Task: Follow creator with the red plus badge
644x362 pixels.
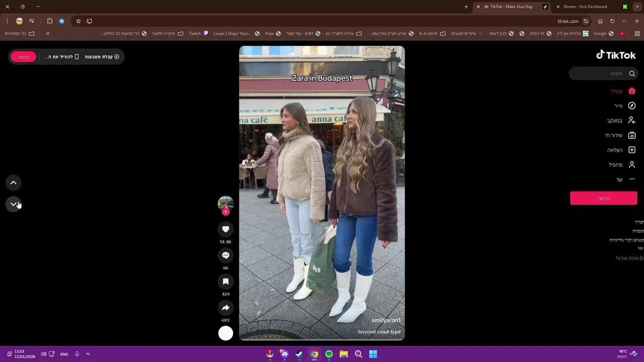Action: coord(225,212)
